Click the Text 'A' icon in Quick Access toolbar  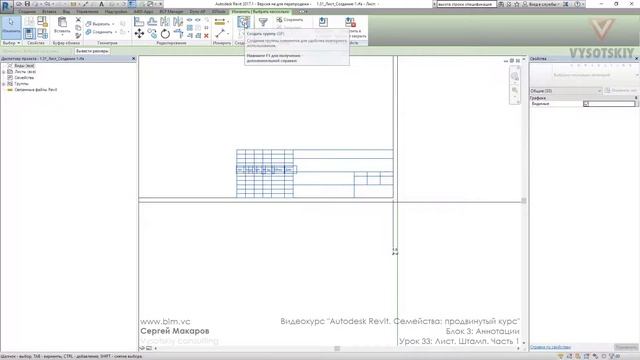102,4
